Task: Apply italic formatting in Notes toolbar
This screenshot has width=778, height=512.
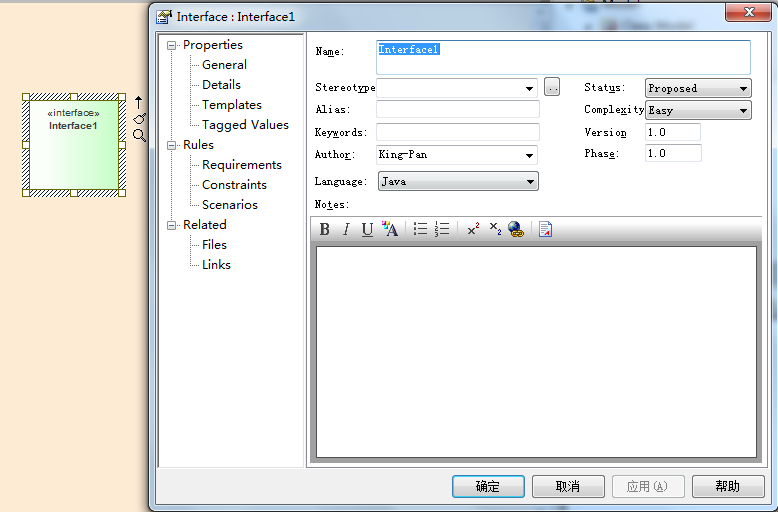Action: coord(346,230)
